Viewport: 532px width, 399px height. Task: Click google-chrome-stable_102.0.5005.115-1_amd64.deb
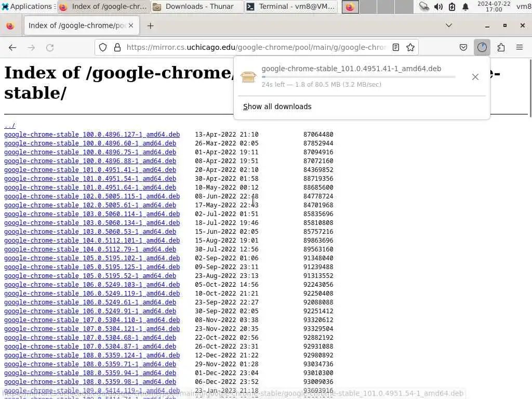(x=92, y=196)
